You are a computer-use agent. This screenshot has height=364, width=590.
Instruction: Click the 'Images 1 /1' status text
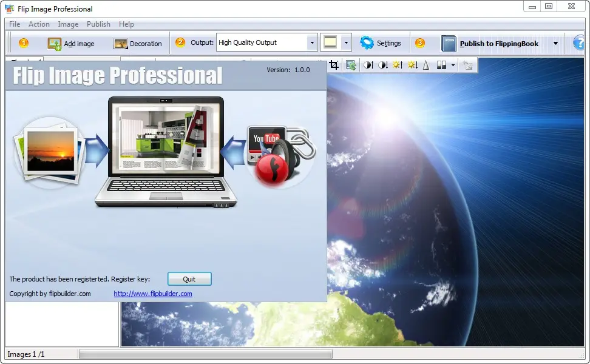(x=26, y=354)
